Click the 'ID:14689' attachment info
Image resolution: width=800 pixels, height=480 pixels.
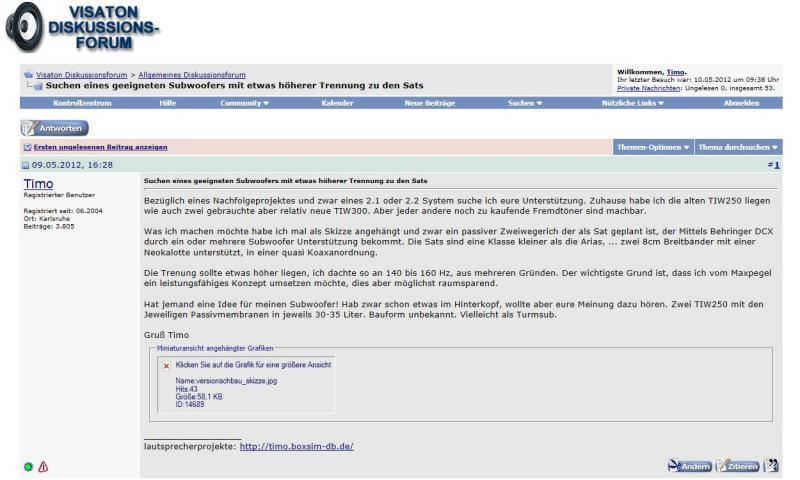pos(190,405)
